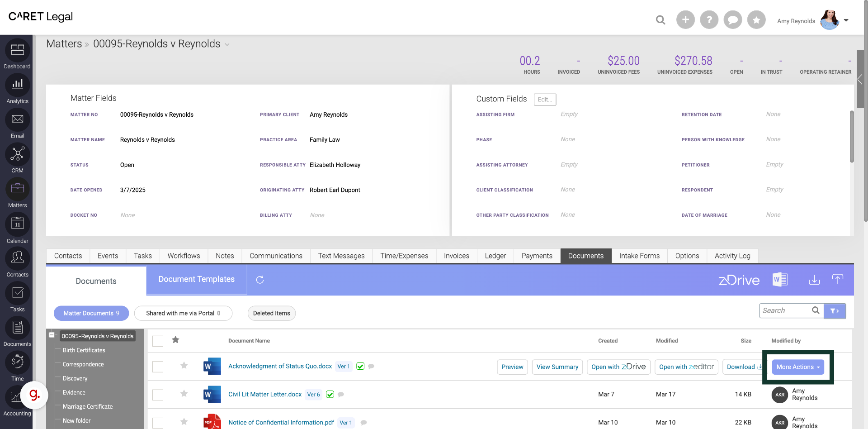Star the Civil Lit Matter Letter document
Image resolution: width=868 pixels, height=429 pixels.
pos(184,394)
